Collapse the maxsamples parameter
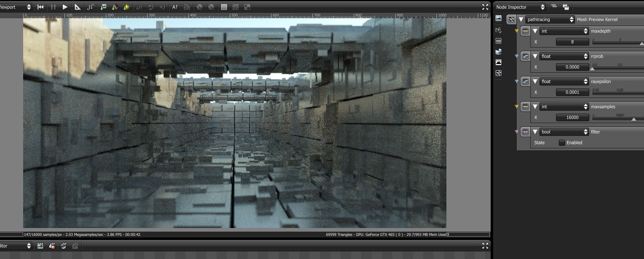644x259 pixels. (535, 107)
